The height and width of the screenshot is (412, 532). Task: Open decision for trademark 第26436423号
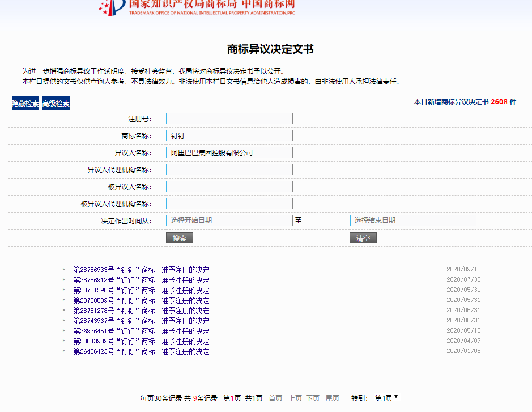pyautogui.click(x=141, y=351)
